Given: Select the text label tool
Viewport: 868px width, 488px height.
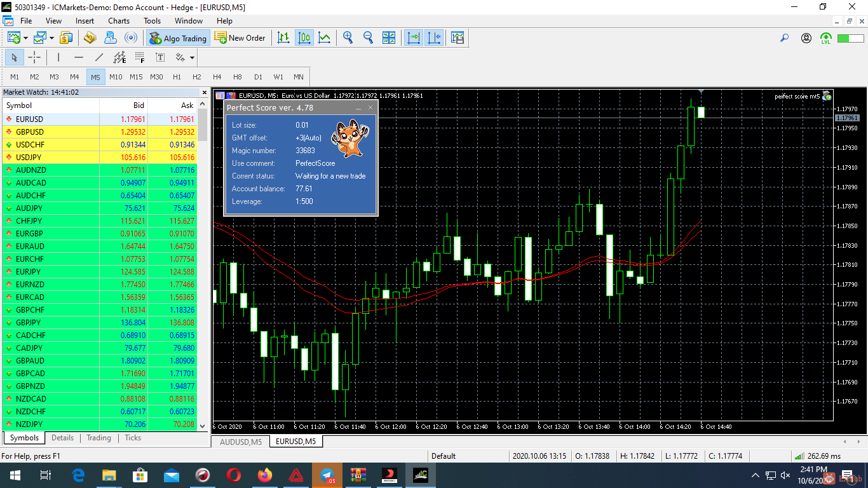Looking at the screenshot, I should (x=160, y=57).
